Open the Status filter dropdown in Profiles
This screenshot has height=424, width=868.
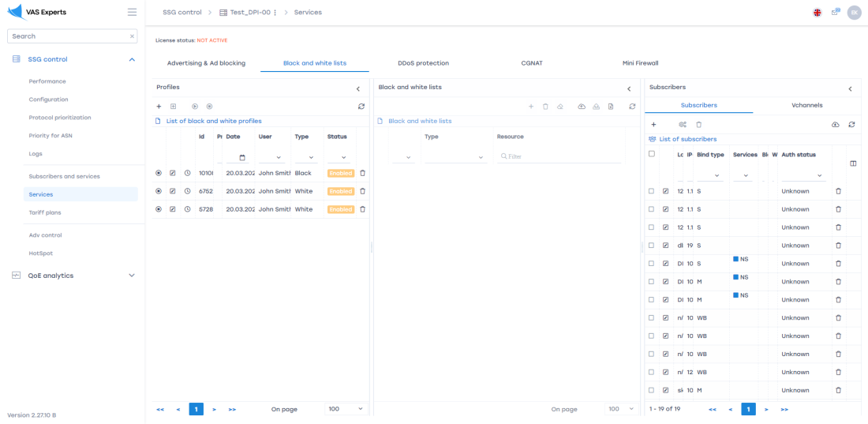pos(343,158)
